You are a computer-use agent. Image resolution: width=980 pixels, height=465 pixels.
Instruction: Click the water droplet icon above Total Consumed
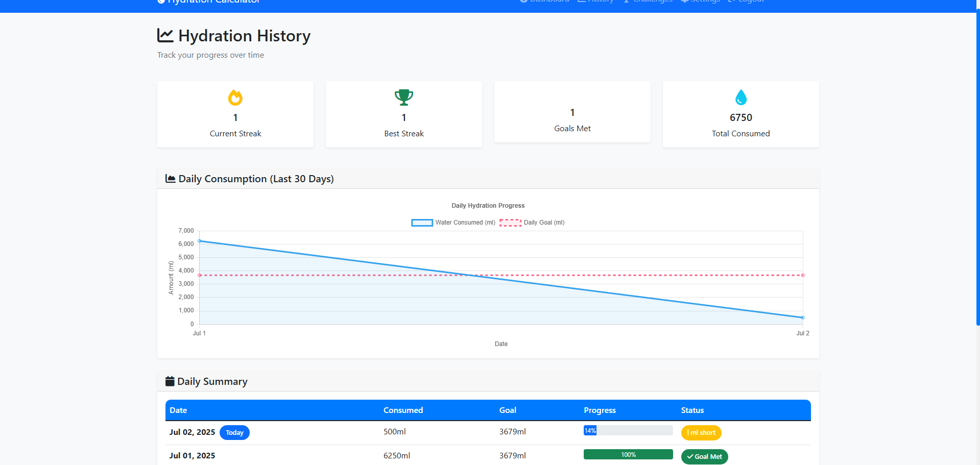click(x=741, y=97)
